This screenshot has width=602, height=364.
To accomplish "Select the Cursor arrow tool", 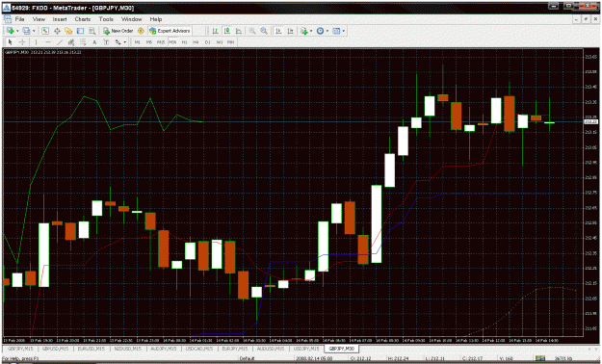I will tap(11, 42).
